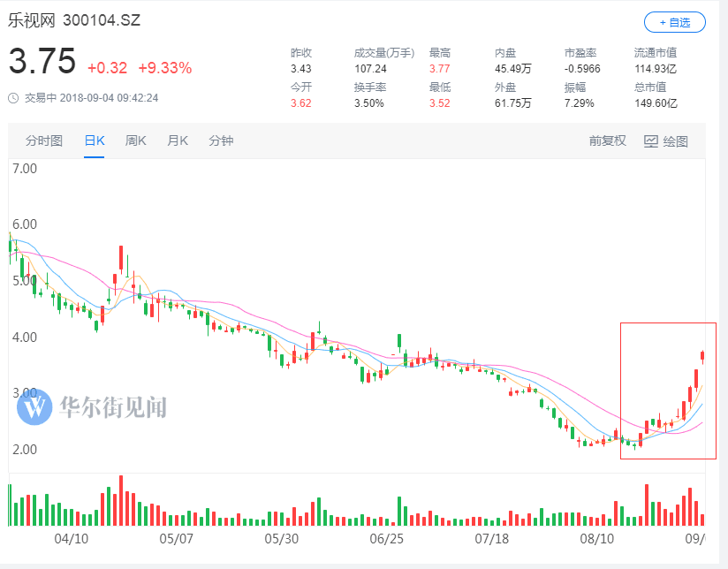The image size is (728, 569).
Task: Click the 05/07 date axis label
Action: 177,539
